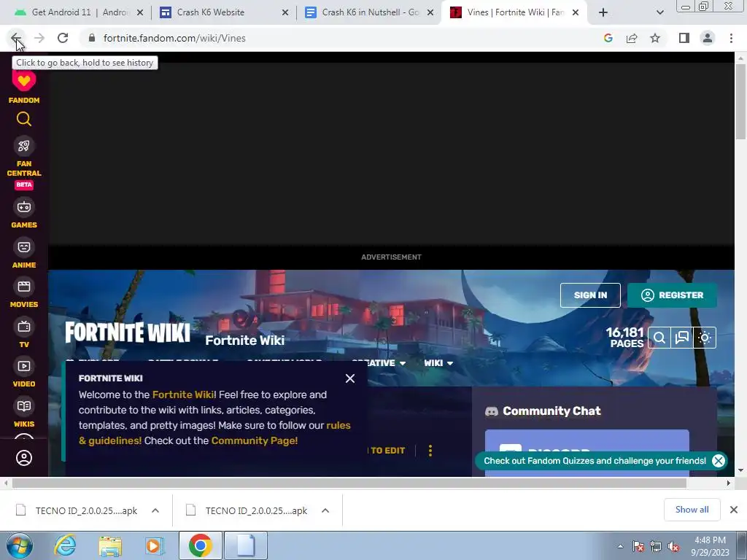Open the Community Page link
Screen dimensions: 747x560
255,441
